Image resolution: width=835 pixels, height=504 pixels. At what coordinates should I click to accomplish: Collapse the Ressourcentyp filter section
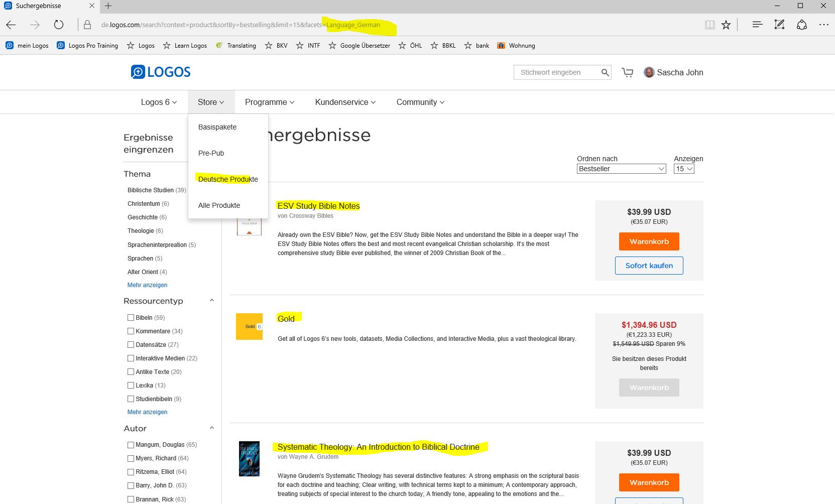pos(211,301)
